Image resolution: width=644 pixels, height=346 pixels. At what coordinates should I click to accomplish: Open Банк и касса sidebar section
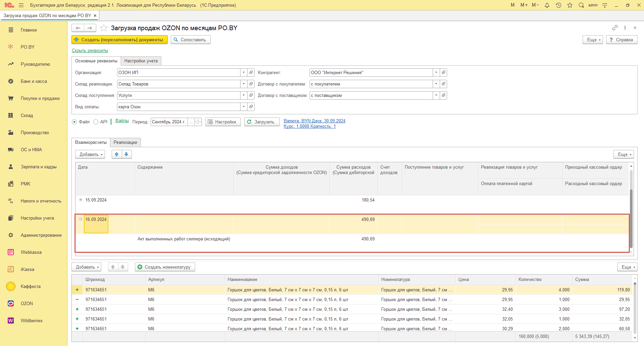click(34, 81)
